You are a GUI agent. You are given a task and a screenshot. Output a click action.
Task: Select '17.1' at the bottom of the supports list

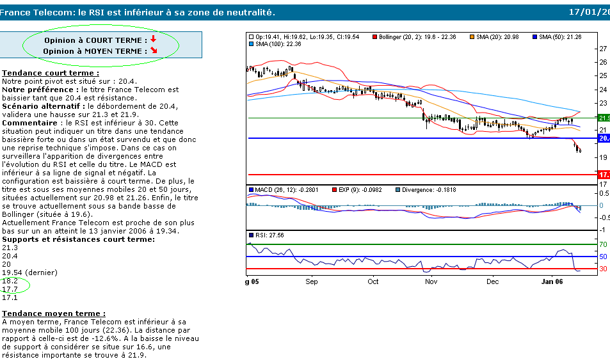pyautogui.click(x=10, y=298)
